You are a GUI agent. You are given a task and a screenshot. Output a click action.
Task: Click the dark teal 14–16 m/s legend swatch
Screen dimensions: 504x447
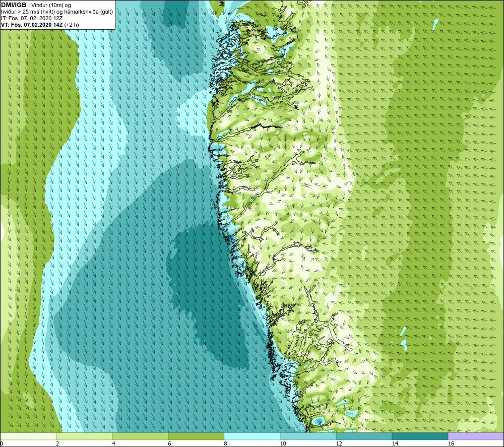point(420,436)
